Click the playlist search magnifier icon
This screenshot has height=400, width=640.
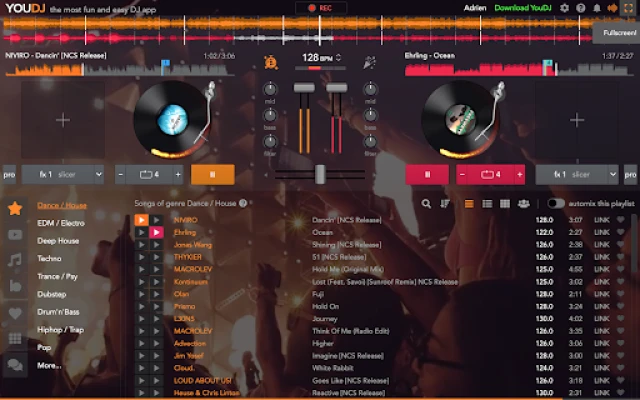click(426, 204)
